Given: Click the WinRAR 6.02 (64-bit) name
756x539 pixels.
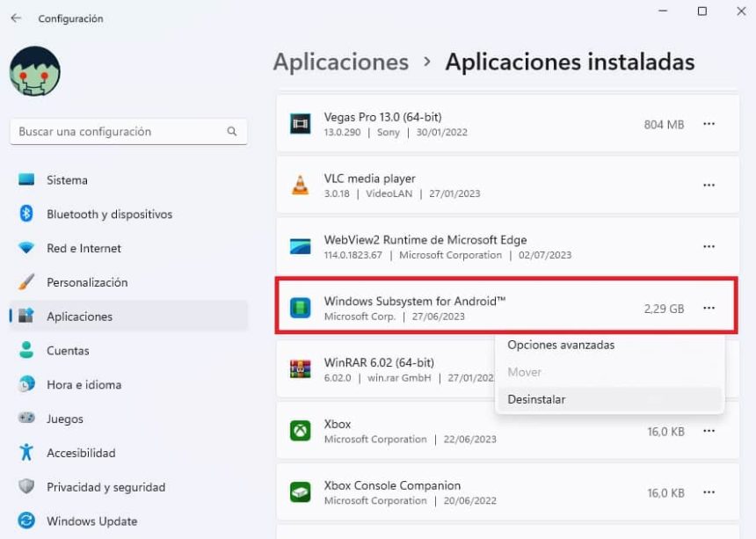Looking at the screenshot, I should pyautogui.click(x=379, y=362).
